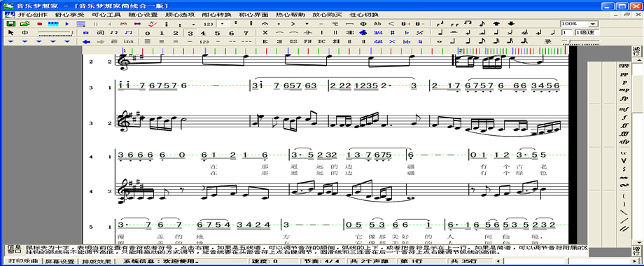The width and height of the screenshot is (644, 266).
Task: Open the 开心创作 menu
Action: coord(32,15)
